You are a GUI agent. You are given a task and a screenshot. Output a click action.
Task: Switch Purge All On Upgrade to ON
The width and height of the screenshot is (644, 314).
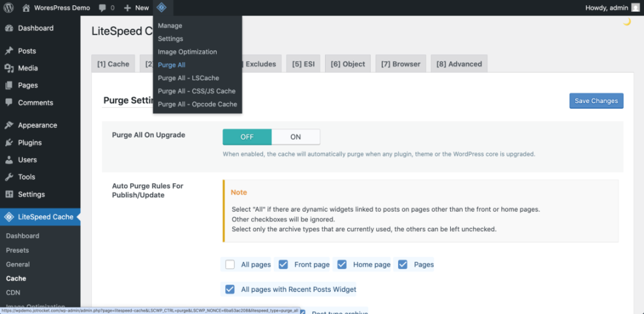click(296, 137)
